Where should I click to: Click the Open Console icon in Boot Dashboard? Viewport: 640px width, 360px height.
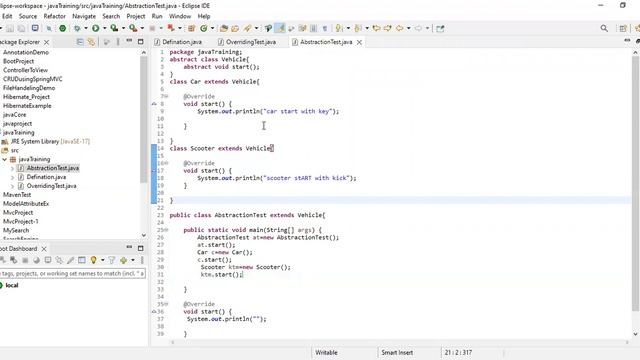point(48,260)
